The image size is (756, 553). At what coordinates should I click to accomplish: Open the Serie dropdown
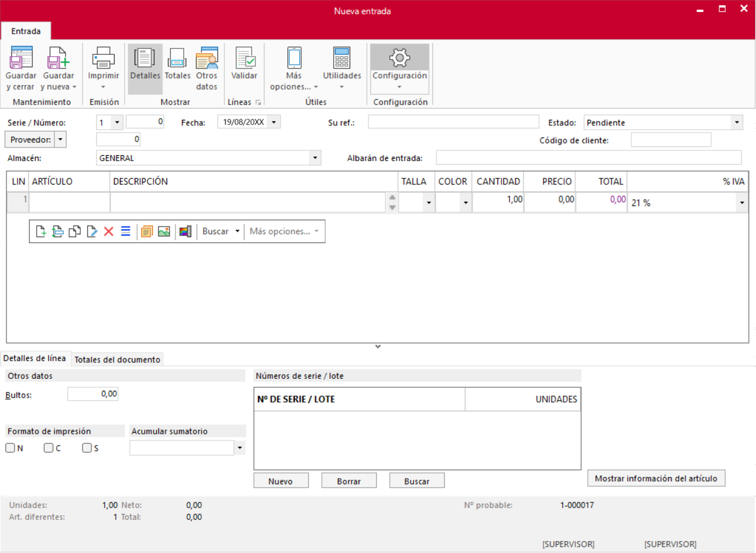(x=117, y=122)
